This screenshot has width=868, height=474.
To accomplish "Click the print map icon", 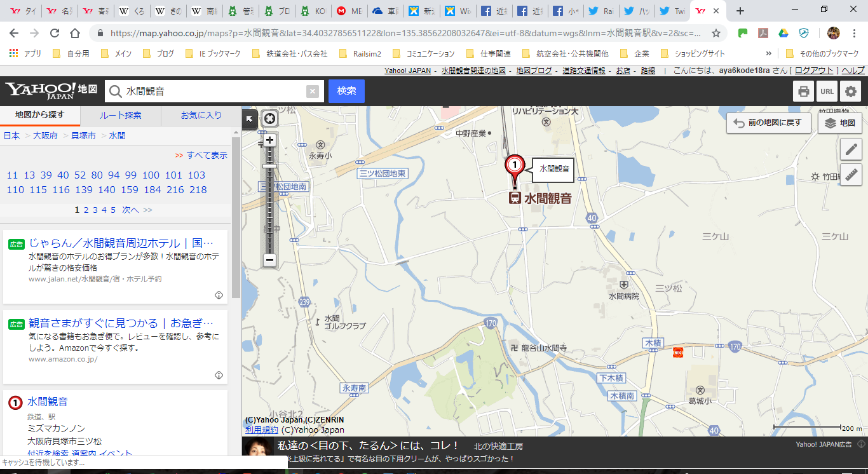I will point(804,91).
